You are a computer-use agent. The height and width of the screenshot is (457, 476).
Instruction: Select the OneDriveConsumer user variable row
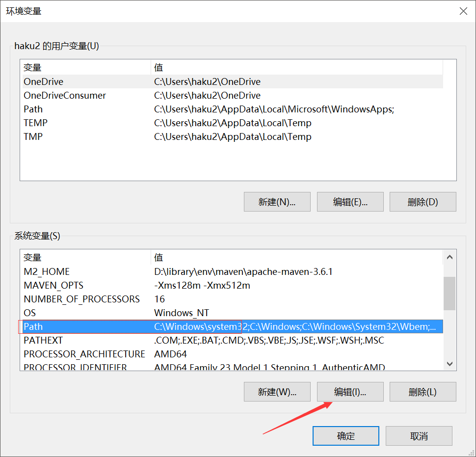65,96
